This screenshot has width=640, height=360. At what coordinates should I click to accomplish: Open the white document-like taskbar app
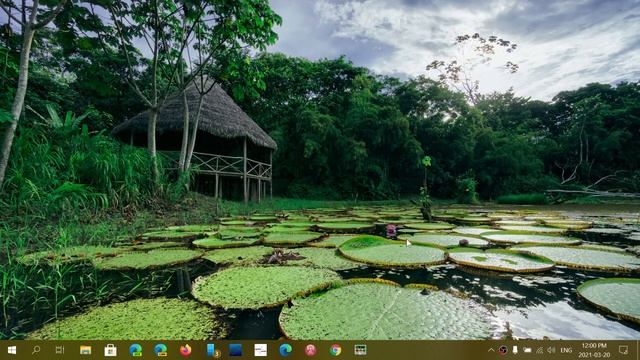pos(260,350)
